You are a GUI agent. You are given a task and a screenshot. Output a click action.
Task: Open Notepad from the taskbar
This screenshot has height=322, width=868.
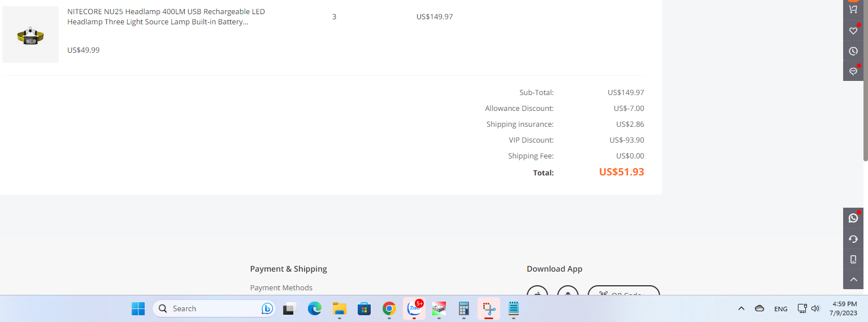coord(514,308)
